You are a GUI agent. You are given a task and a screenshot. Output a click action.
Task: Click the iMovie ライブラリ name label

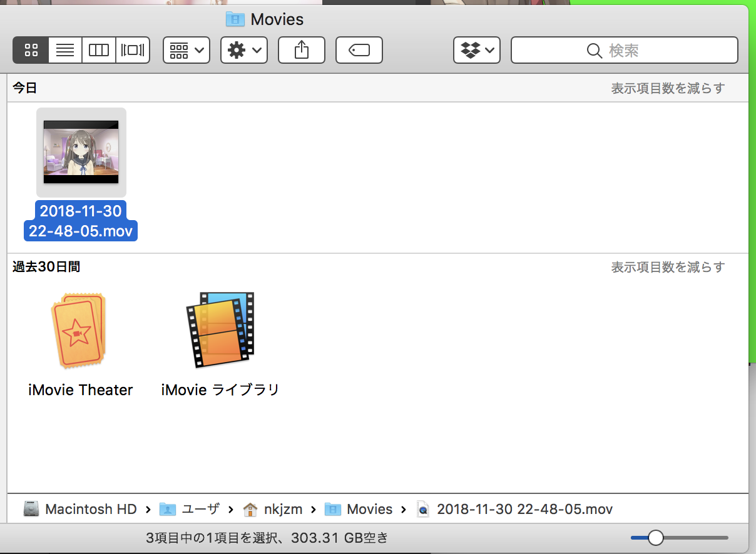(220, 390)
